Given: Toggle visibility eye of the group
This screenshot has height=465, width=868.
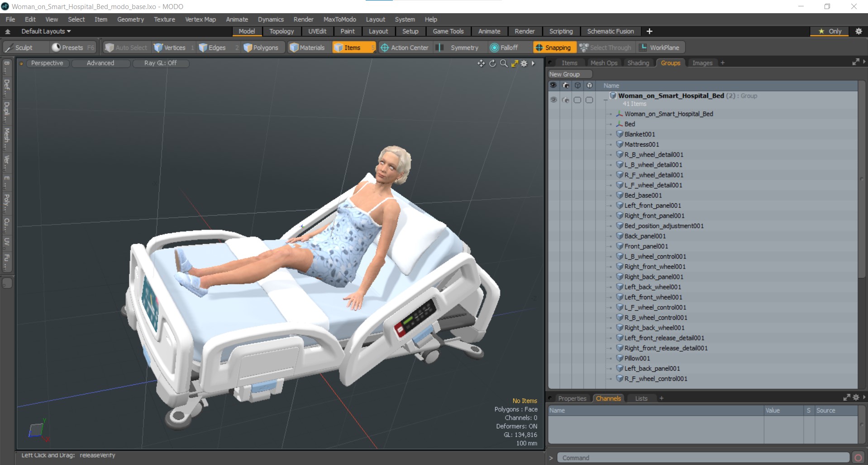Looking at the screenshot, I should [553, 100].
